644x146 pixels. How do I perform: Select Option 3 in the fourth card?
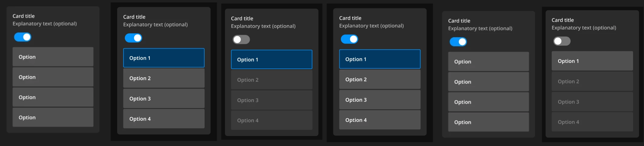tap(380, 100)
